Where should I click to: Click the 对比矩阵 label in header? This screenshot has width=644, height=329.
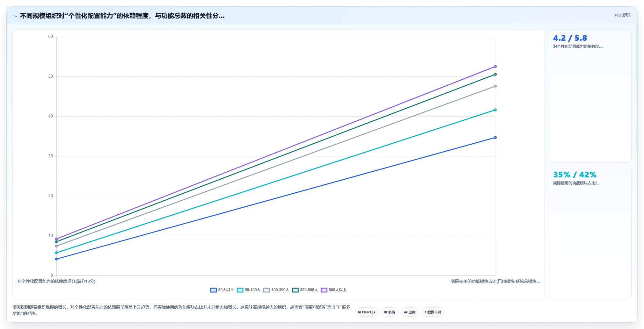point(622,15)
